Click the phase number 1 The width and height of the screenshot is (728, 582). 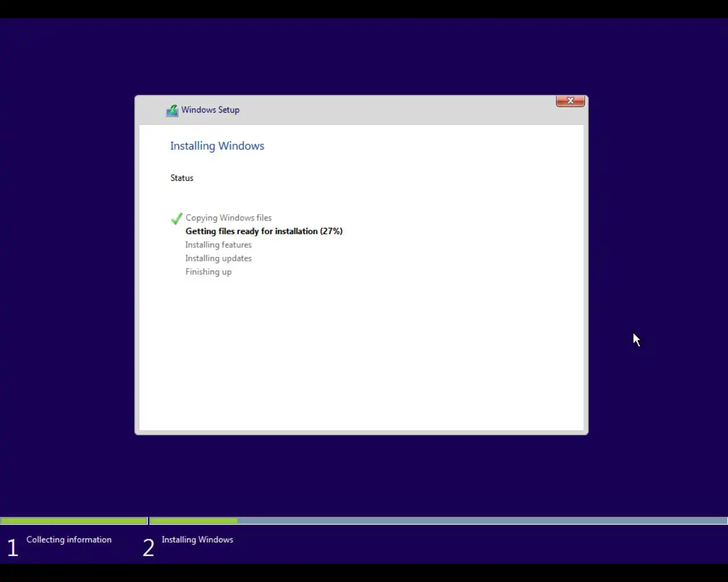click(x=13, y=548)
